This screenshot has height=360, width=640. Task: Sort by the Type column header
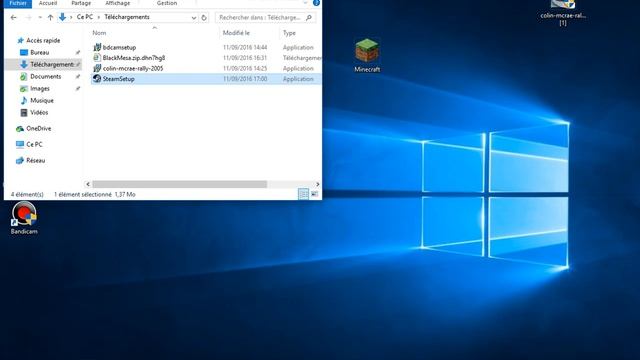289,33
